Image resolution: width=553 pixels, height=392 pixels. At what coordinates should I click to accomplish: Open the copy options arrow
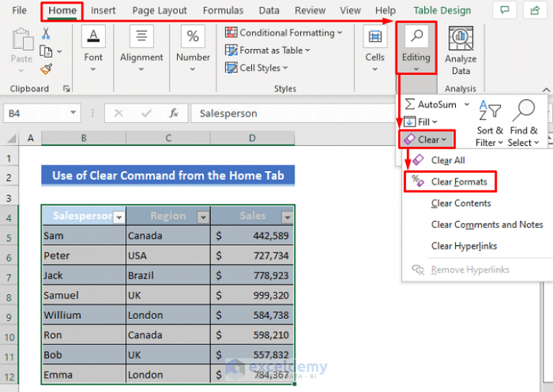59,51
